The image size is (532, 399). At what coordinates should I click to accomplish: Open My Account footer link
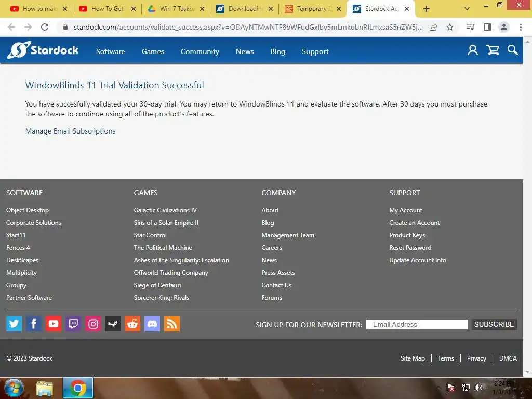[406, 210]
